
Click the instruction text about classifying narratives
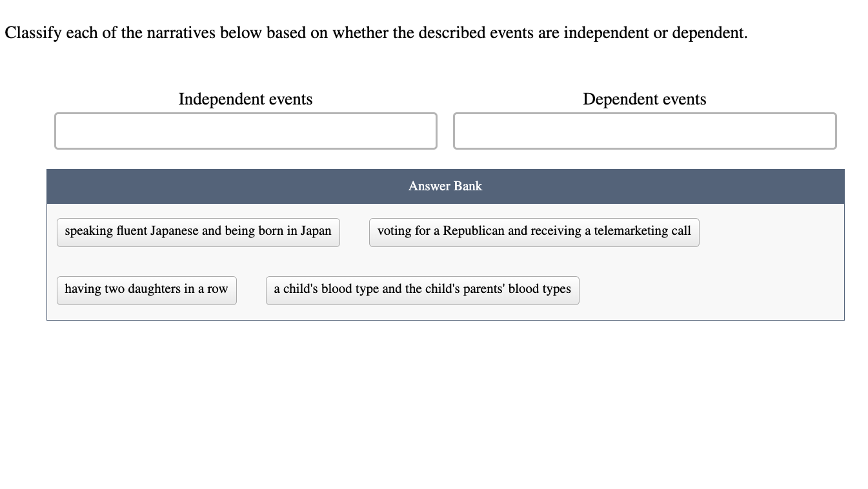373,30
